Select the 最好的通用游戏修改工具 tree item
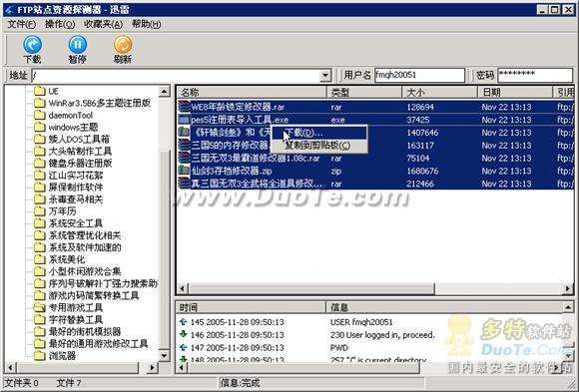 (x=98, y=344)
